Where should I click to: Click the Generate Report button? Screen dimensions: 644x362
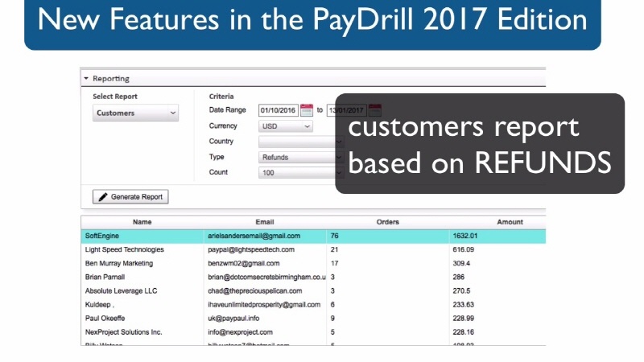tap(130, 196)
